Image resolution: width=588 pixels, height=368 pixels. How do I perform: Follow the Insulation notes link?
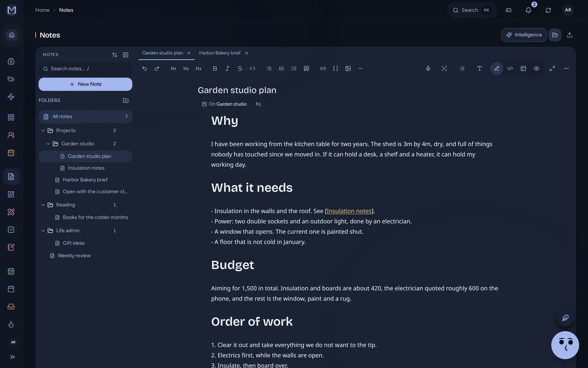coord(349,211)
